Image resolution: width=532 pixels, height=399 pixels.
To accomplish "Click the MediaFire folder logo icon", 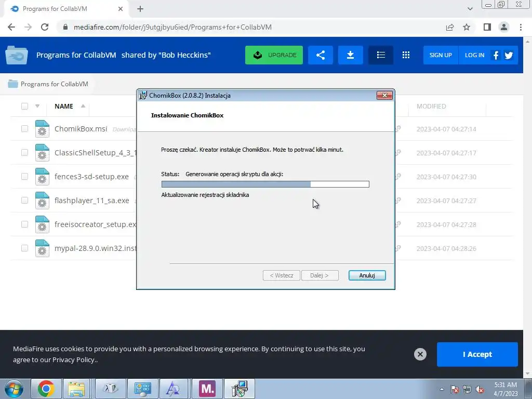I will (x=16, y=55).
